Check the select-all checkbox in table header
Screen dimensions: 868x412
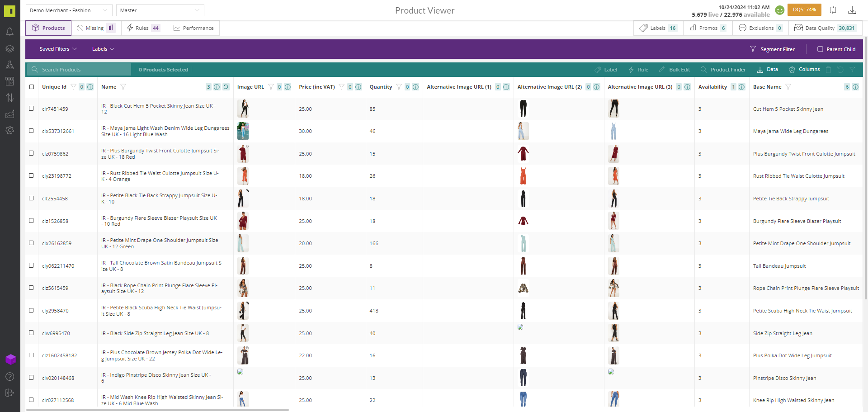[32, 87]
